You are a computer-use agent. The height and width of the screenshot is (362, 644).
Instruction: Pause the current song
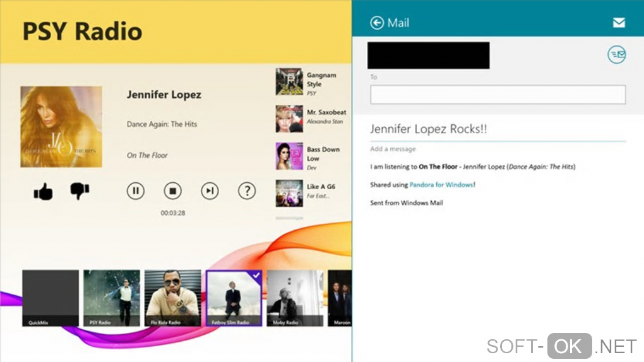click(136, 191)
